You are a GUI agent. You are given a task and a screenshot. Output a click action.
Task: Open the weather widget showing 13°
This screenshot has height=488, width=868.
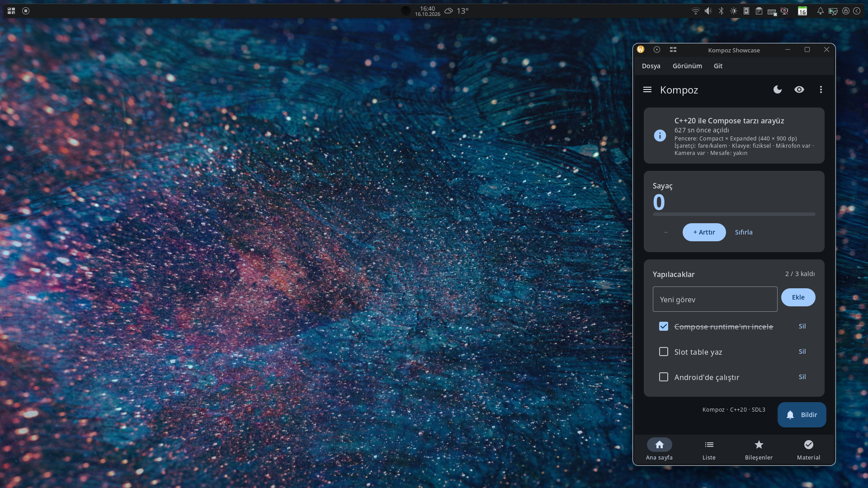click(456, 11)
